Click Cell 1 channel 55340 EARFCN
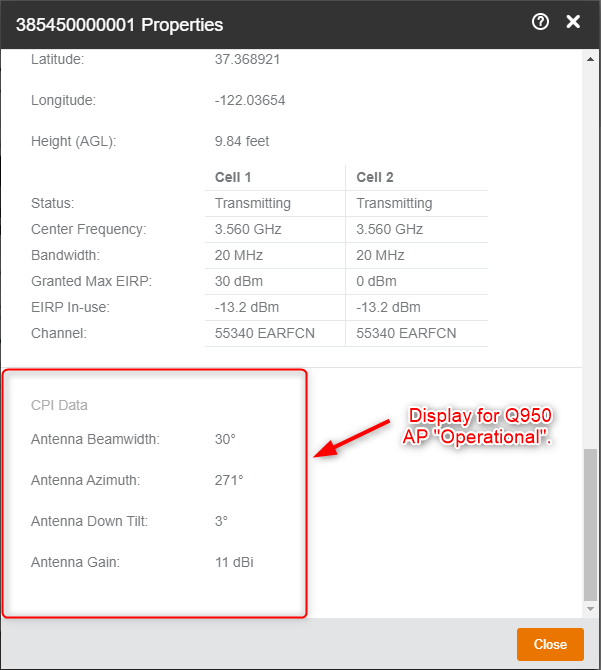The height and width of the screenshot is (670, 601). pyautogui.click(x=264, y=333)
